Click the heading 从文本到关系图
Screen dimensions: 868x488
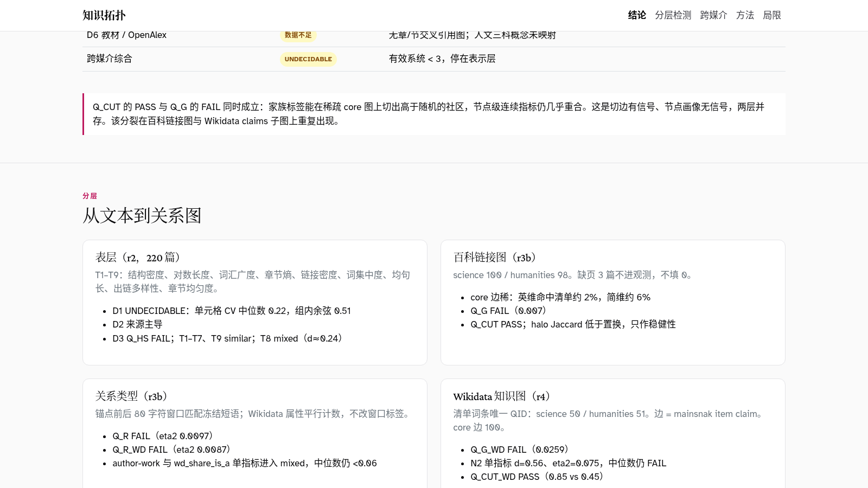click(142, 216)
